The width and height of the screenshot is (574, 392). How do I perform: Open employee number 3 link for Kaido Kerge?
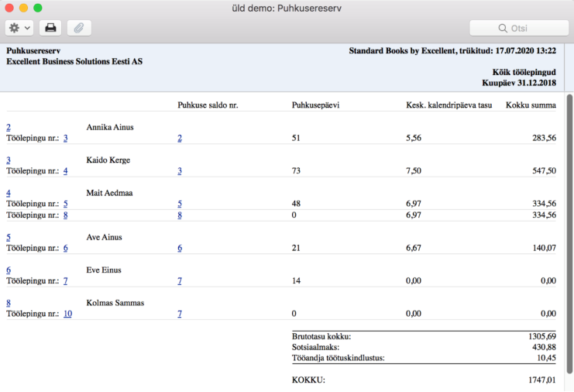coord(9,160)
